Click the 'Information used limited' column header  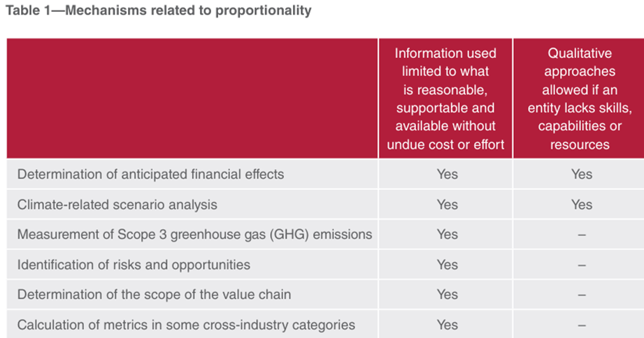point(445,98)
